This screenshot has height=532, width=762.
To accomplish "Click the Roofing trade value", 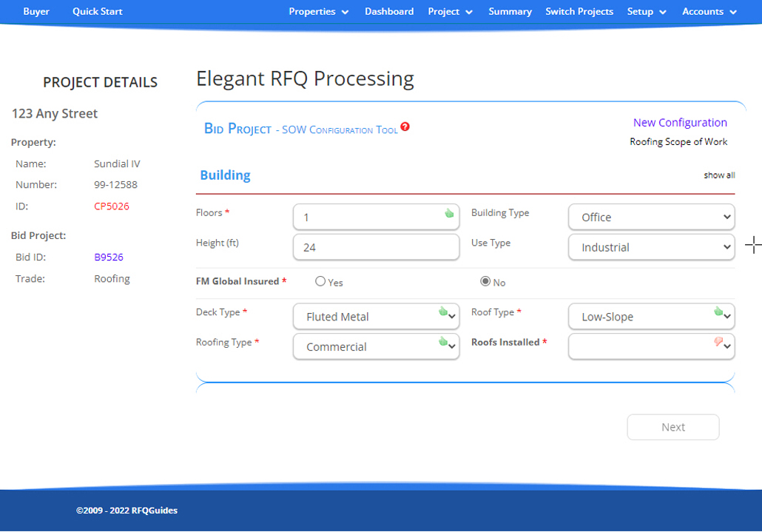I will pos(112,279).
